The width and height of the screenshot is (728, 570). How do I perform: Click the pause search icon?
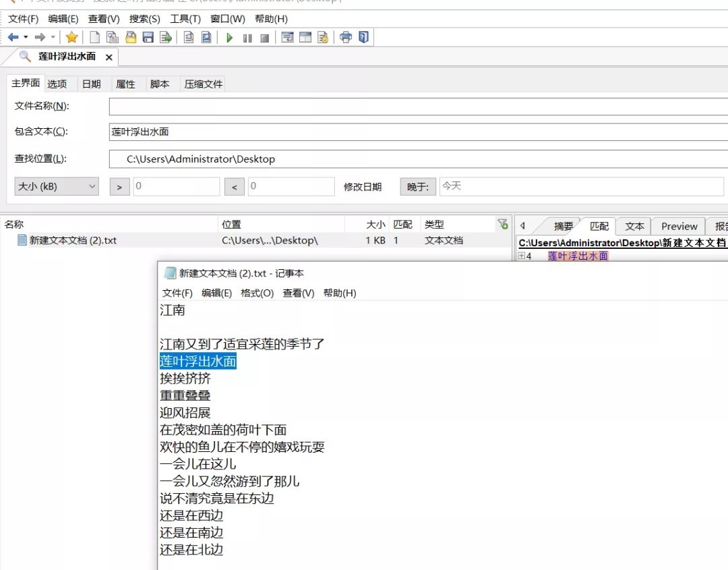(x=247, y=38)
